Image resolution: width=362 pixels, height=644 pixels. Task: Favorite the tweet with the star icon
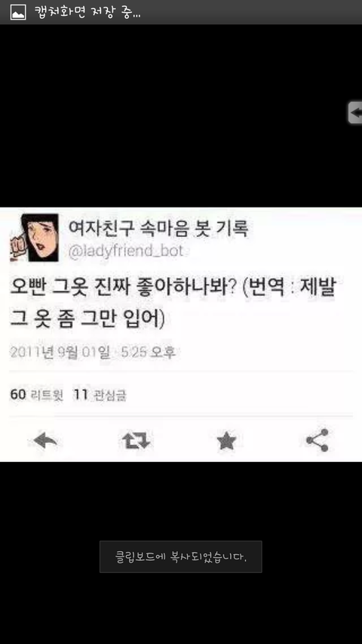(226, 441)
